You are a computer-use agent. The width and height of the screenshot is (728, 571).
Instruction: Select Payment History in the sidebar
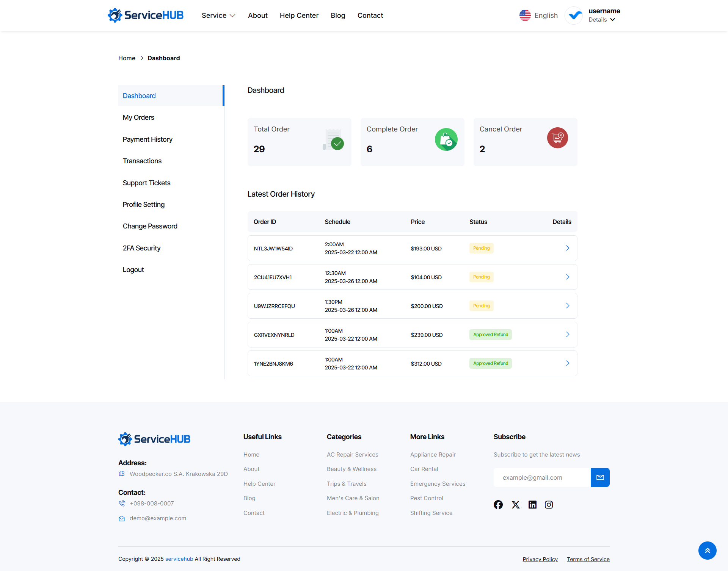[x=147, y=139]
